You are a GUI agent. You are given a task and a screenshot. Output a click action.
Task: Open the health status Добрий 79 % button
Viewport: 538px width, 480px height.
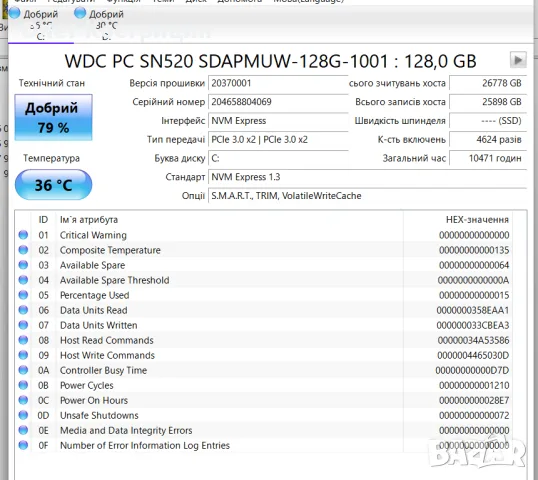54,117
